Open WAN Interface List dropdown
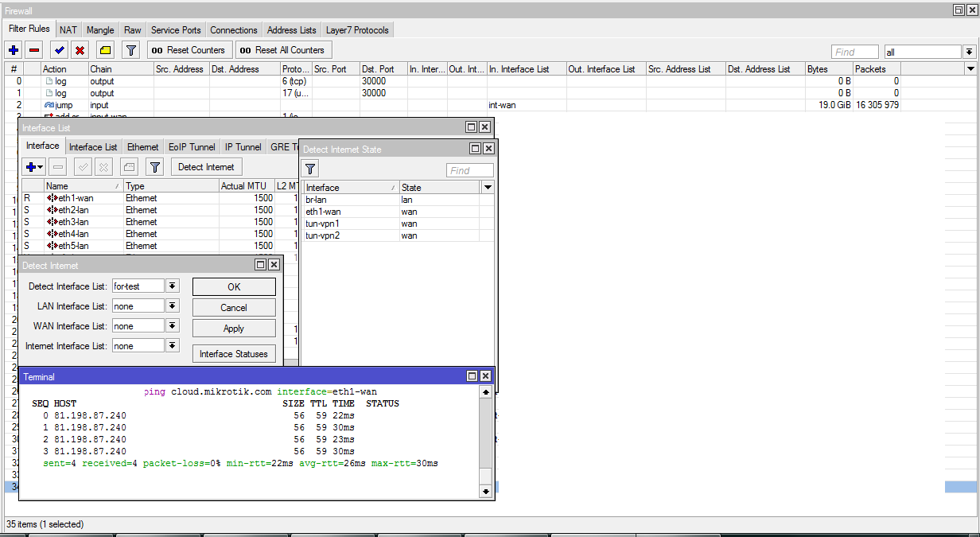The height and width of the screenshot is (537, 980). click(173, 326)
